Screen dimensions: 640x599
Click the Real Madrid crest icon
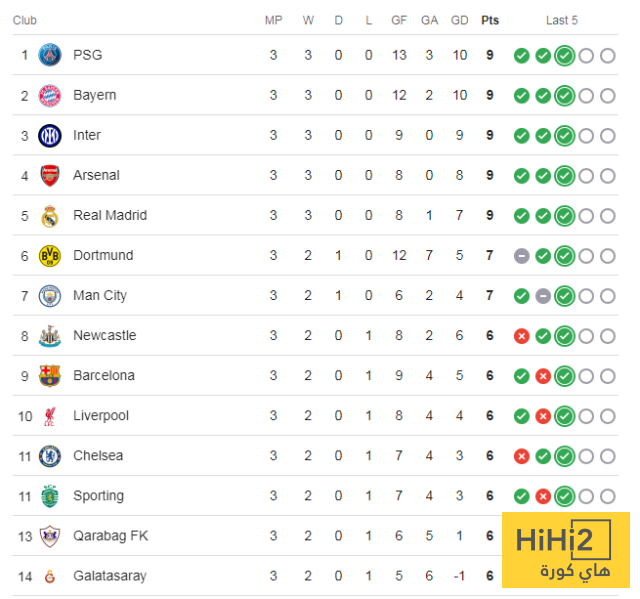point(49,215)
